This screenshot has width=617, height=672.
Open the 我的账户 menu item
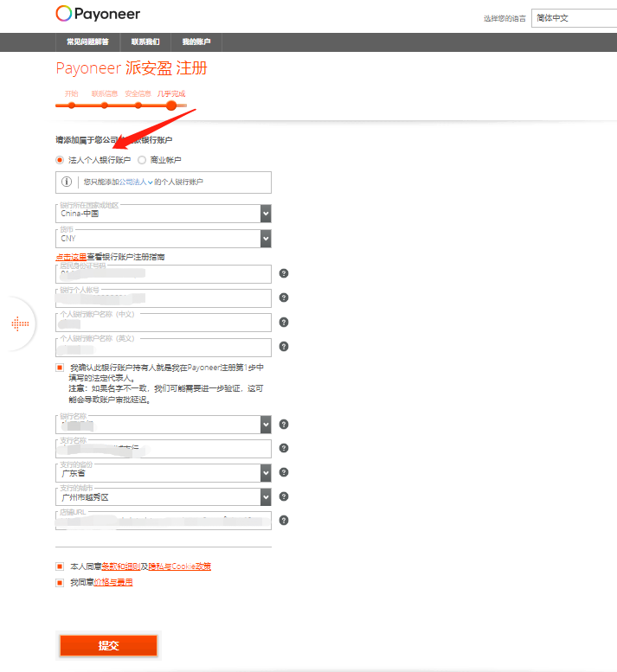196,42
